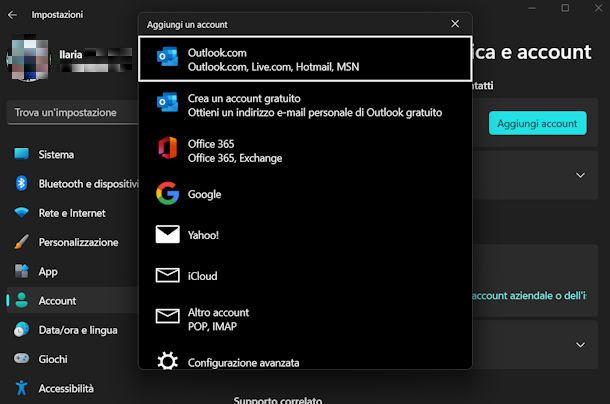
Task: Open App settings section
Action: click(72, 271)
